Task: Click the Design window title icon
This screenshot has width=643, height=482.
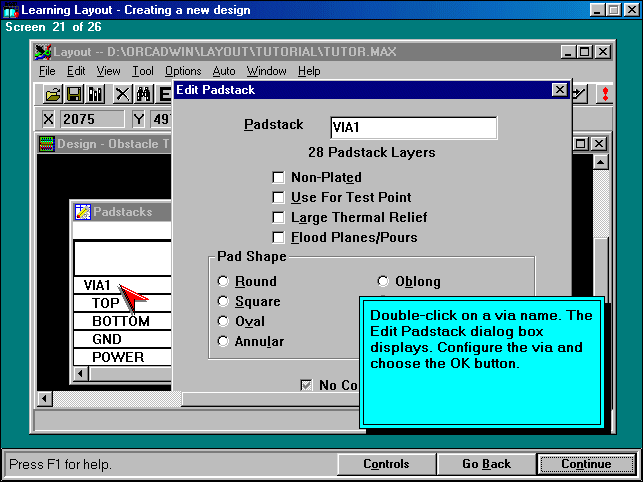Action: click(46, 144)
